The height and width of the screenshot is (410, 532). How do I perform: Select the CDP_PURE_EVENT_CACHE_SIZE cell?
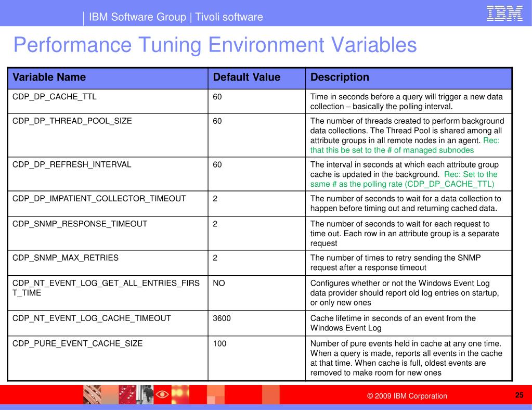[x=108, y=358]
